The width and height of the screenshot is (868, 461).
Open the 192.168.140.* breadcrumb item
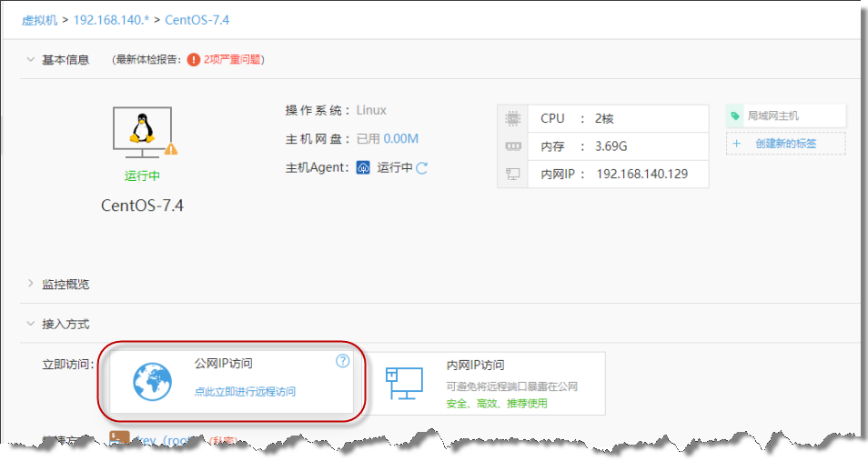[x=111, y=19]
